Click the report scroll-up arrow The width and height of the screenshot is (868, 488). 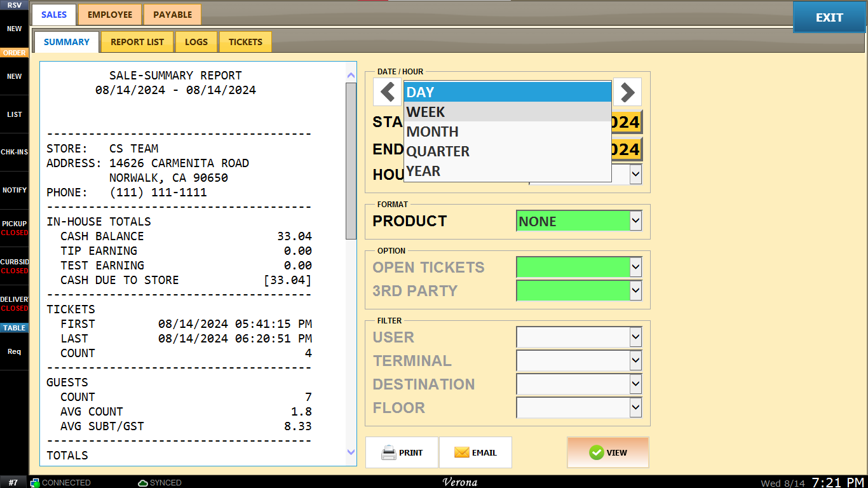[351, 75]
